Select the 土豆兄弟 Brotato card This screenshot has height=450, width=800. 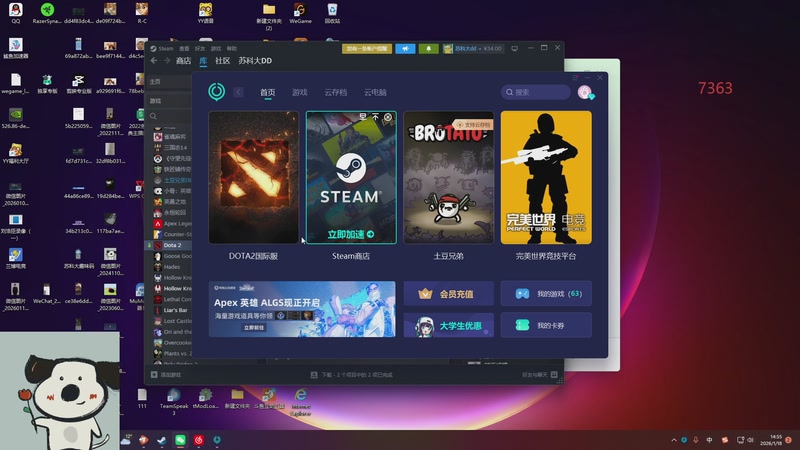tap(448, 178)
